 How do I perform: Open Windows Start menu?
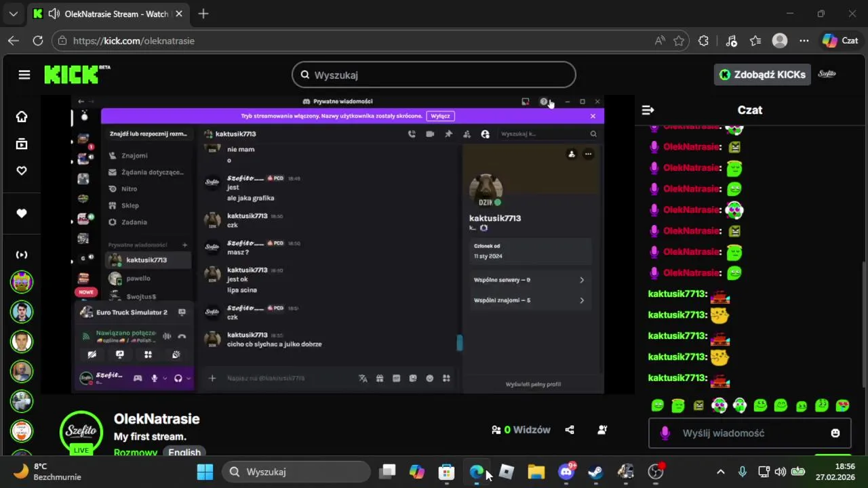tap(205, 472)
